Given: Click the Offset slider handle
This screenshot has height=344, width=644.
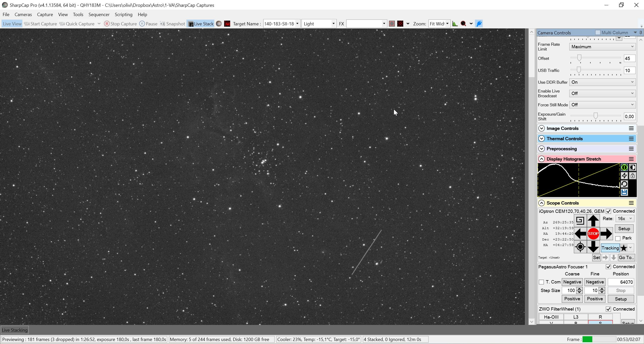Looking at the screenshot, I should pos(579,58).
